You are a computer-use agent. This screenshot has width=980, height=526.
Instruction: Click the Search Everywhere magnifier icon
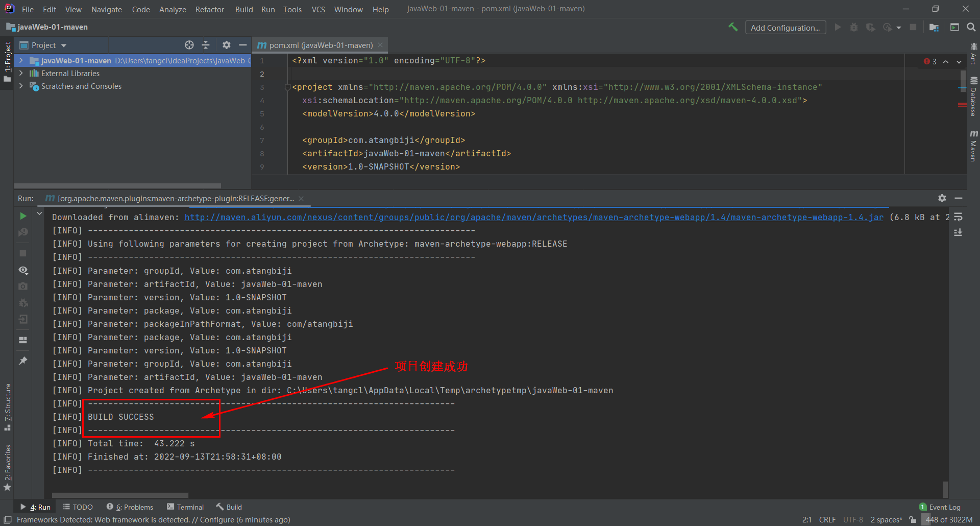click(971, 27)
